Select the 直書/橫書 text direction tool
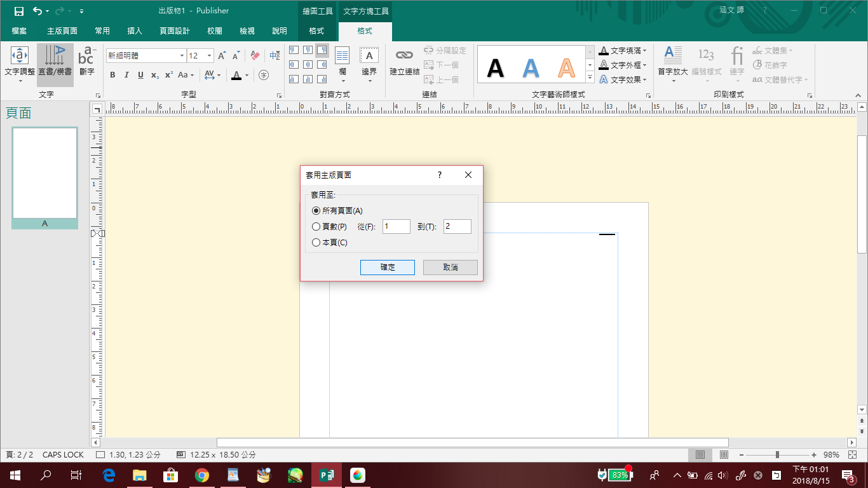 (x=55, y=62)
